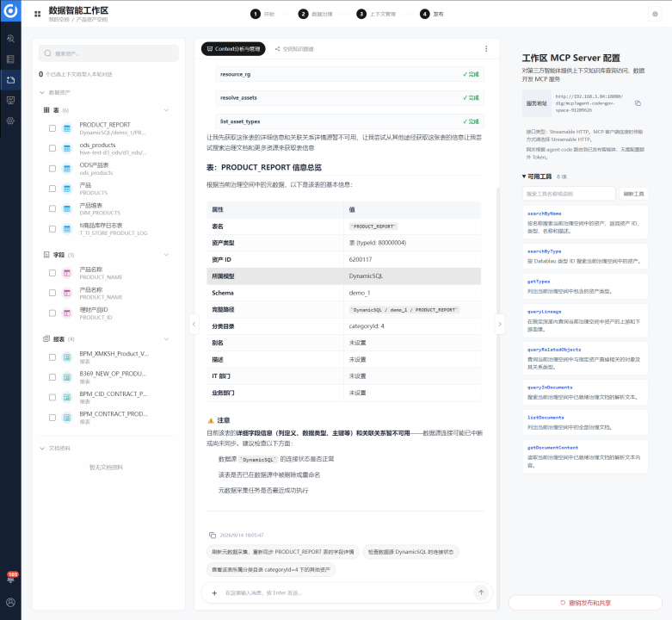The width and height of the screenshot is (672, 620).
Task: Select the BPM_XMKSH_Product_V report checkbox
Action: pos(52,357)
